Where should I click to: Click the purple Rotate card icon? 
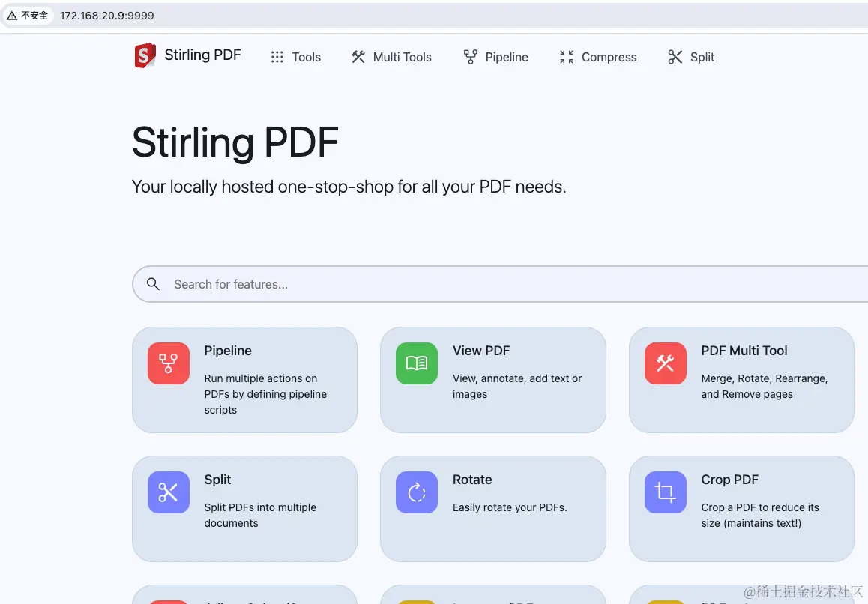(x=417, y=492)
